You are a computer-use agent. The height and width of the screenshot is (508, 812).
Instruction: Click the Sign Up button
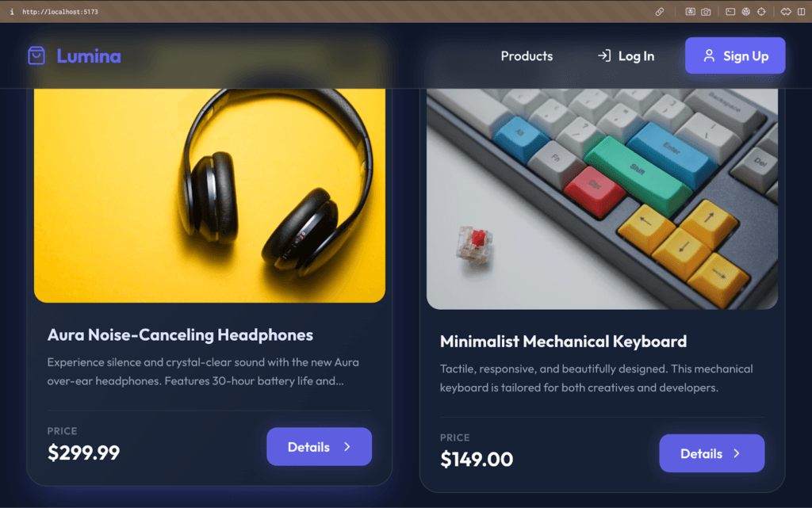(735, 55)
